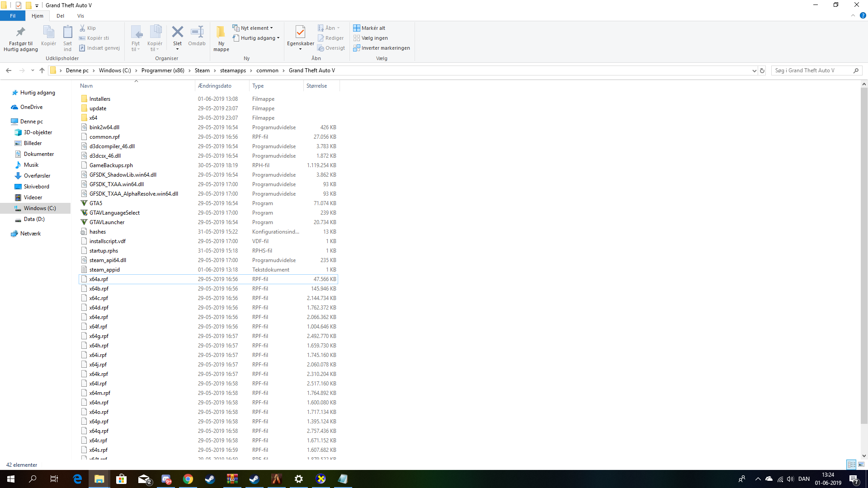
Task: Click the Steam breadcrumb in address bar
Action: pyautogui.click(x=202, y=70)
